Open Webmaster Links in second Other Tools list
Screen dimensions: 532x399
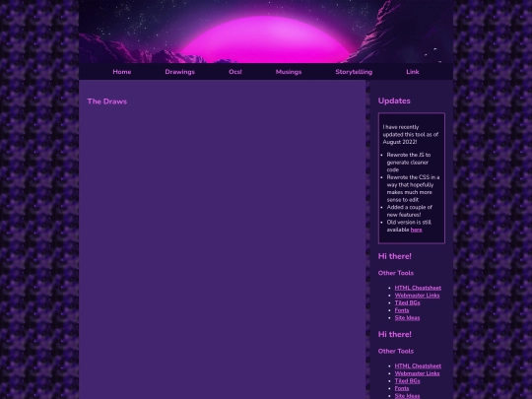[x=417, y=373]
